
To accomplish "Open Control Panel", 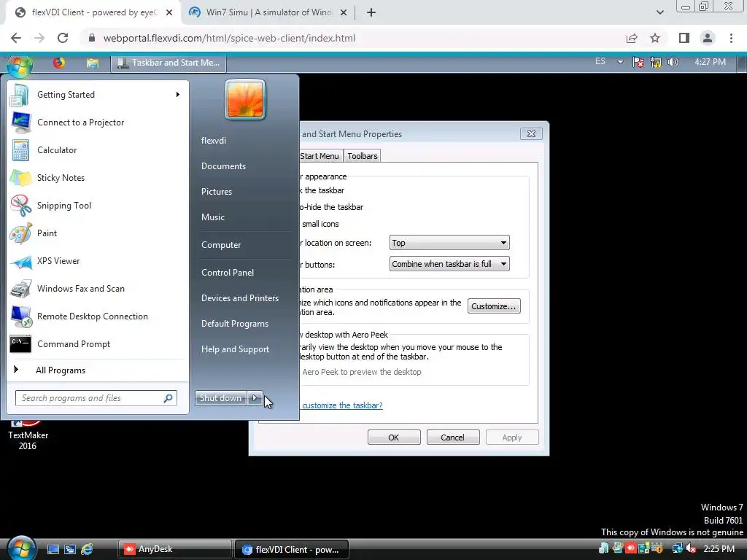I will (228, 273).
